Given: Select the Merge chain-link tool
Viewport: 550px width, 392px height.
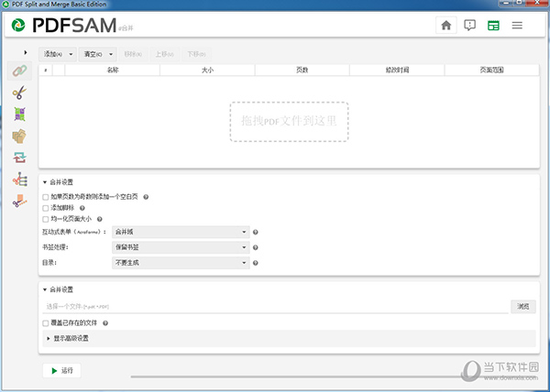Looking at the screenshot, I should tap(19, 71).
